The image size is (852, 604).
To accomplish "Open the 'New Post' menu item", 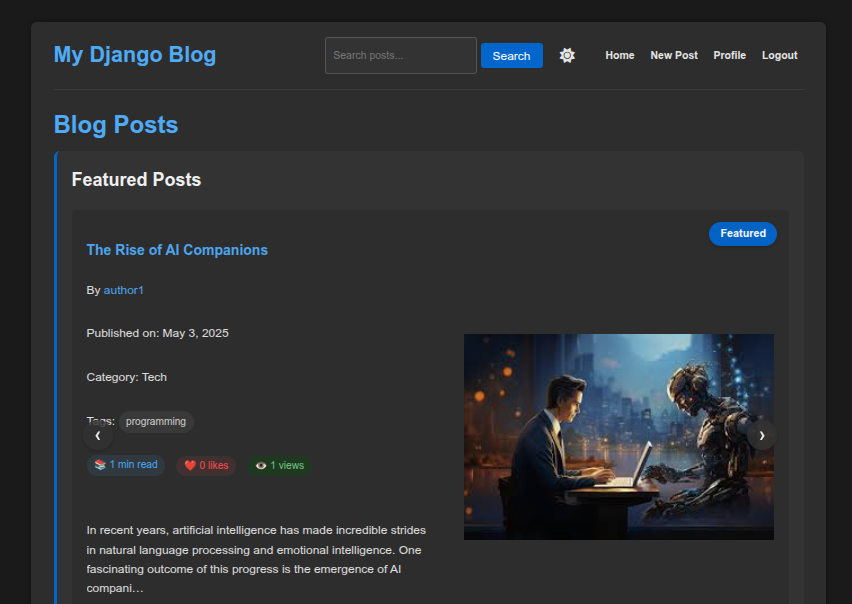I will pyautogui.click(x=674, y=55).
